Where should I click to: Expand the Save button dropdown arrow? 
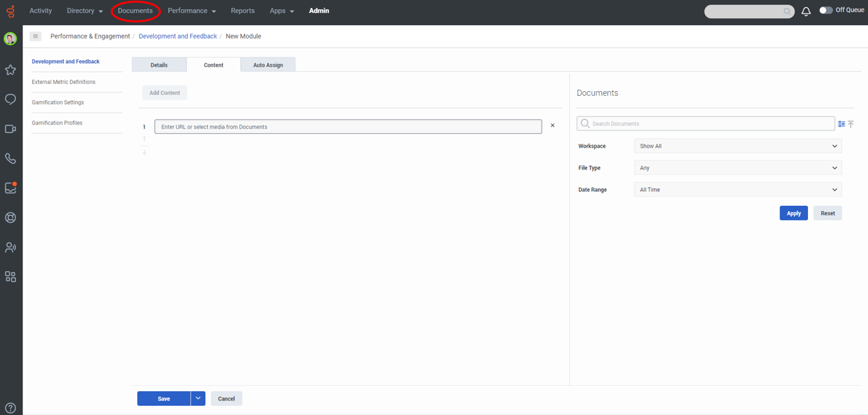click(198, 399)
